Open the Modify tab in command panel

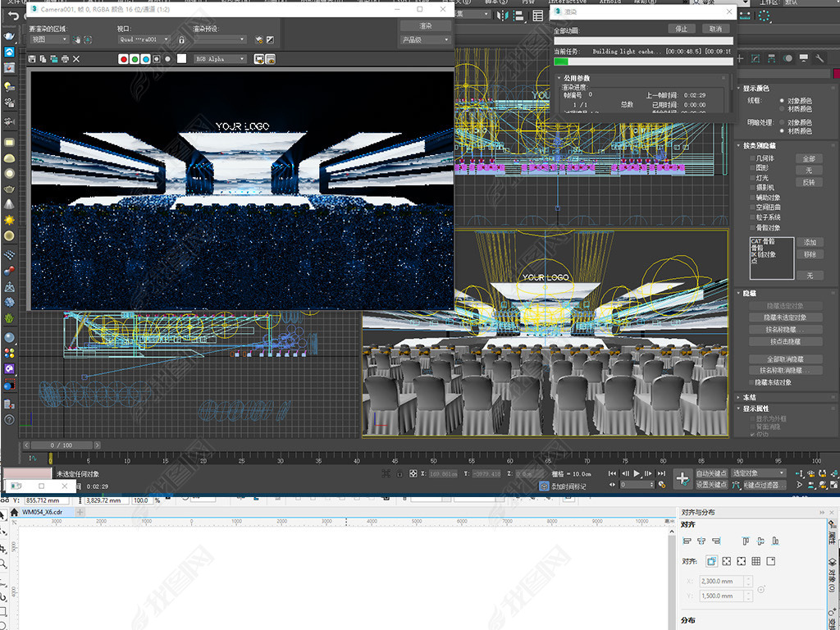pos(756,58)
